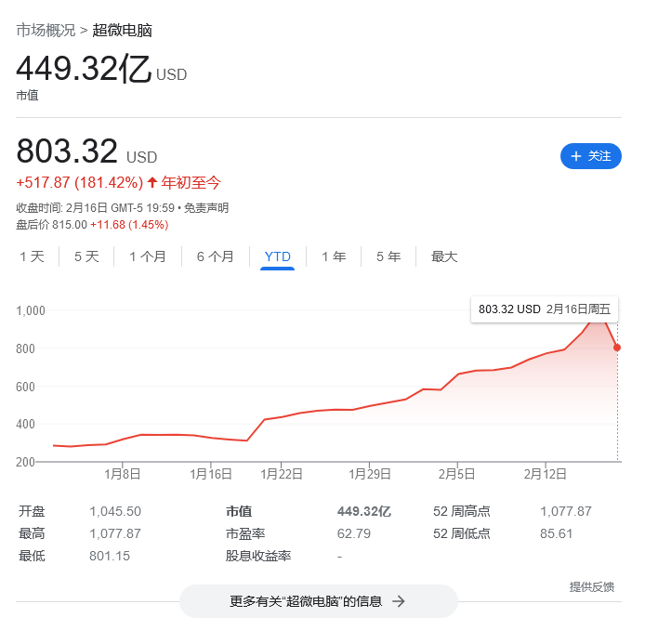Click the 超微电脑 breadcrumb text
Viewport: 645px width, 644px height.
click(x=122, y=31)
